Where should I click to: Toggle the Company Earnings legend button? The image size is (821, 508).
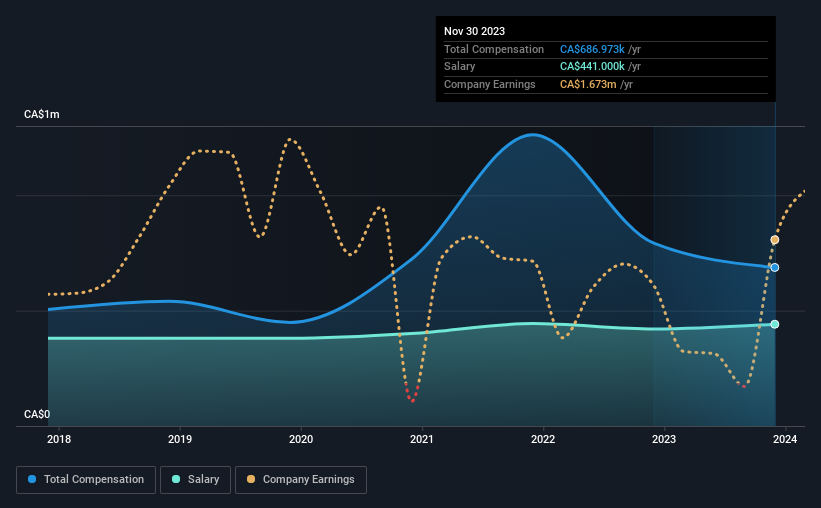point(301,480)
